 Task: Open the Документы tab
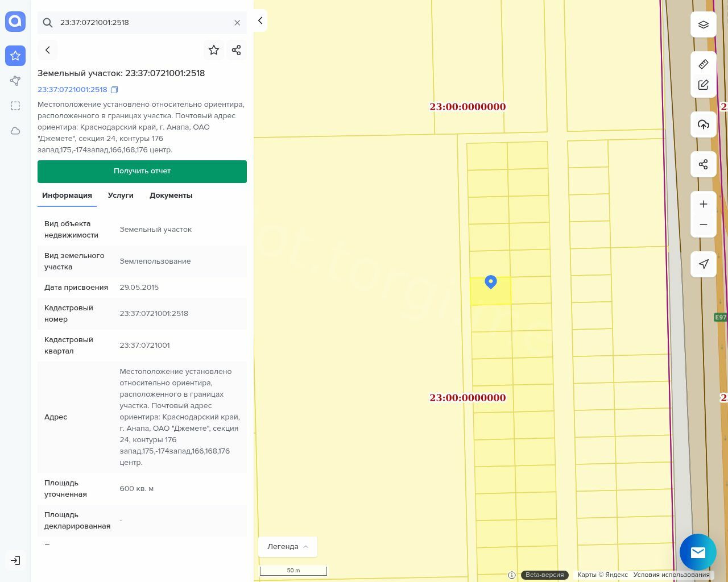(171, 195)
